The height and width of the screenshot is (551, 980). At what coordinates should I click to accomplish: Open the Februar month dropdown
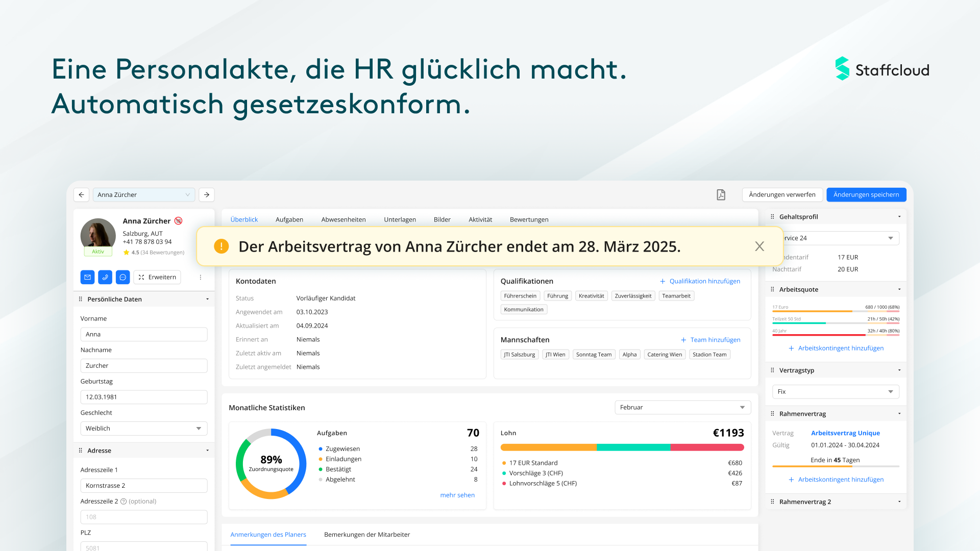pos(682,407)
